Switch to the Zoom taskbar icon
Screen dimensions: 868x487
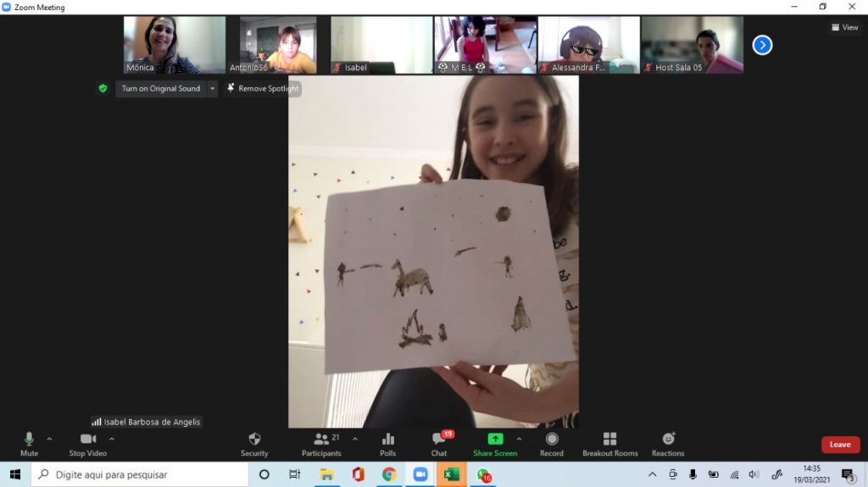tap(420, 475)
